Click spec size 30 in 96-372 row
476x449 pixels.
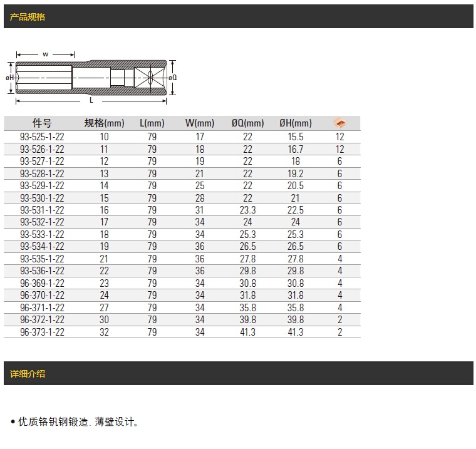104,319
